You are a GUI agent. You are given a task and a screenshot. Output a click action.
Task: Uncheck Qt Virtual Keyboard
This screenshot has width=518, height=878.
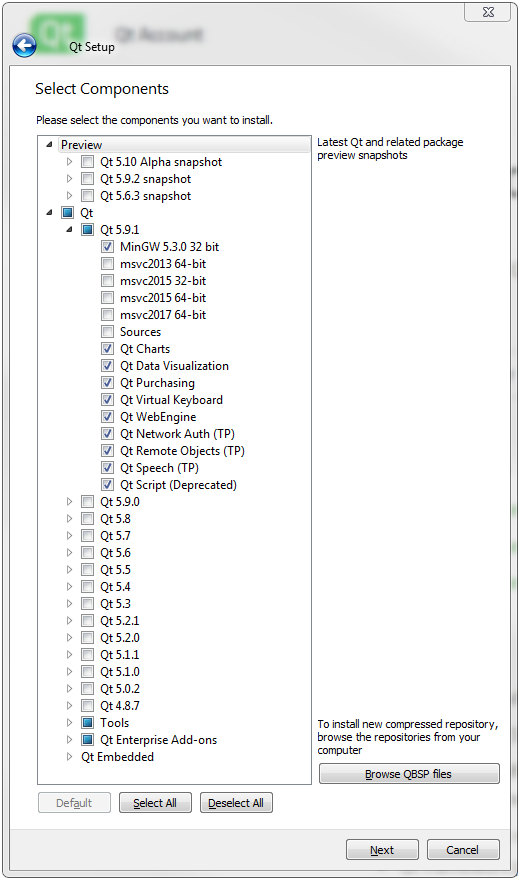coord(108,400)
